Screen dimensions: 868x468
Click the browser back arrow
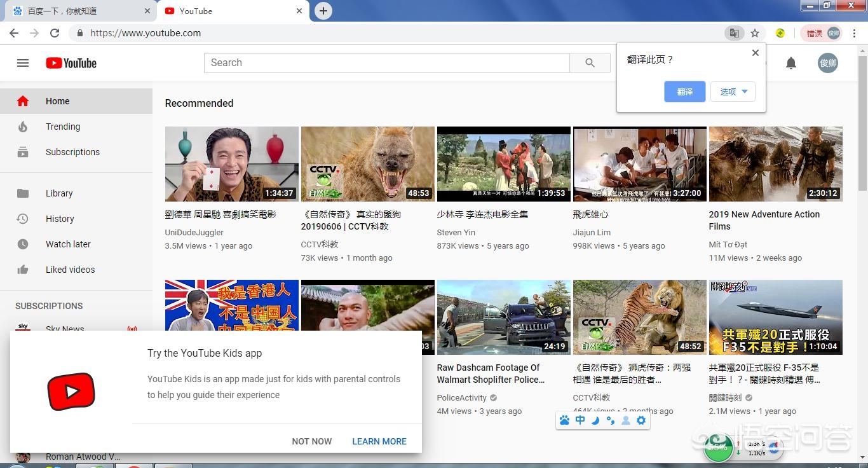(14, 33)
